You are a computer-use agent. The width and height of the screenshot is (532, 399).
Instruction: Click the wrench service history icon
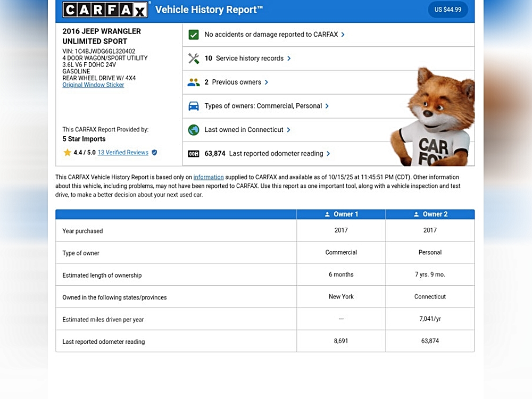[194, 59]
